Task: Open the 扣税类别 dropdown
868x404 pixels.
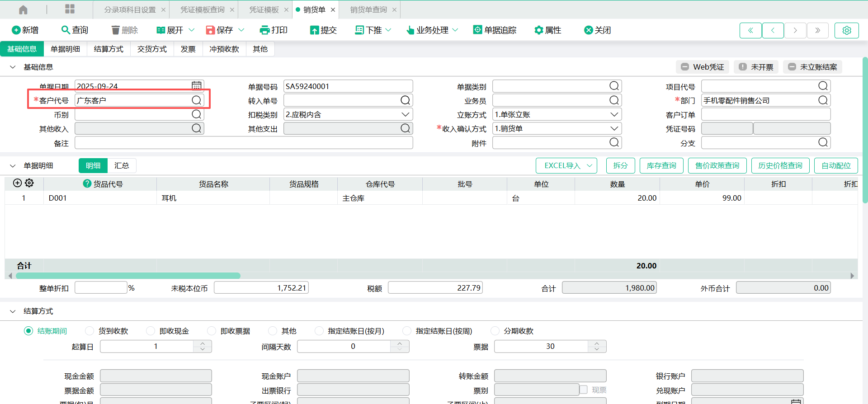Action: [406, 114]
